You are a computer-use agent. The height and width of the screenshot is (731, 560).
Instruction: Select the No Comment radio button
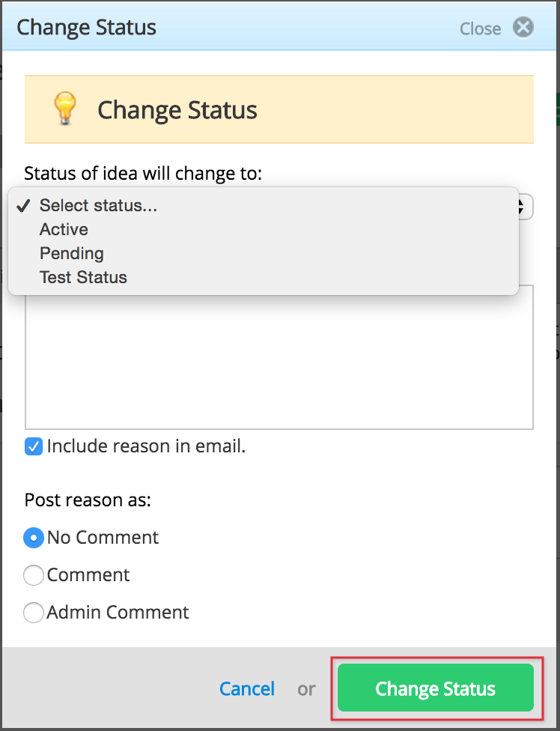[34, 538]
